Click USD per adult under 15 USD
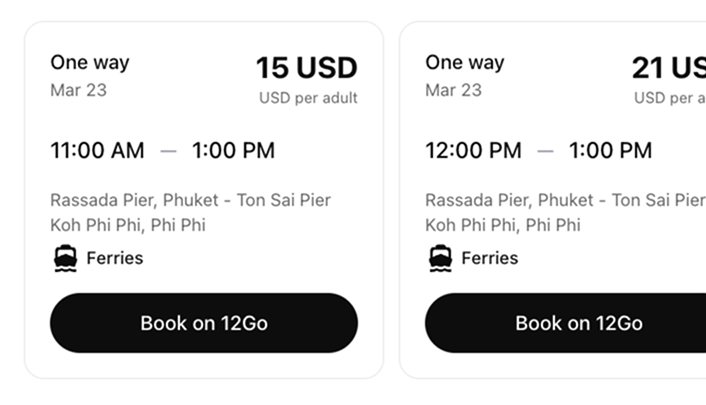 pyautogui.click(x=308, y=98)
